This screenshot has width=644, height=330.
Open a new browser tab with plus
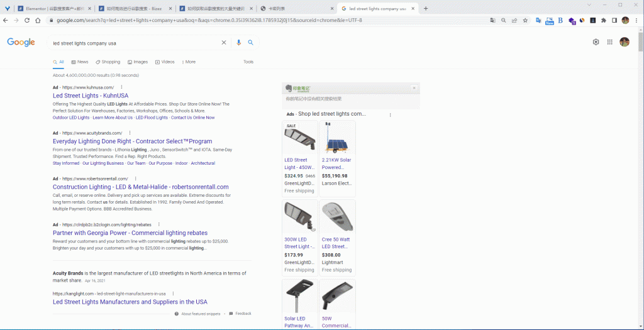(426, 8)
